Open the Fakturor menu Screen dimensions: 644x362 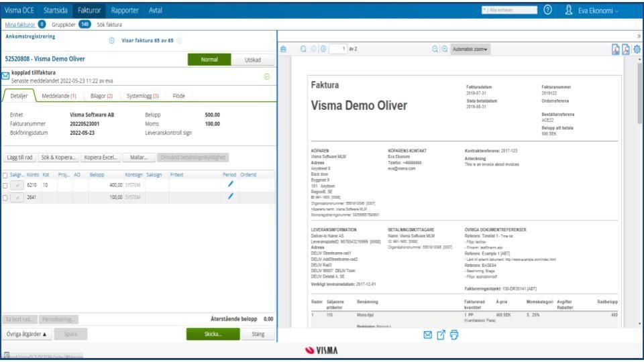89,10
